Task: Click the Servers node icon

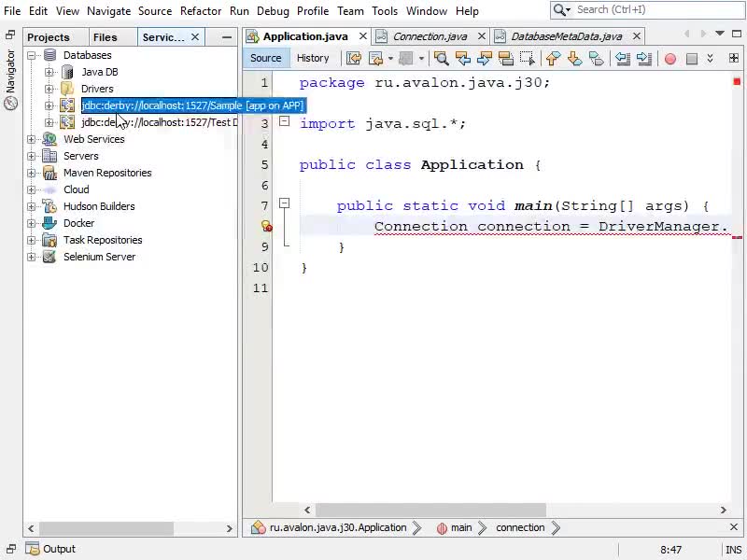Action: tap(49, 156)
